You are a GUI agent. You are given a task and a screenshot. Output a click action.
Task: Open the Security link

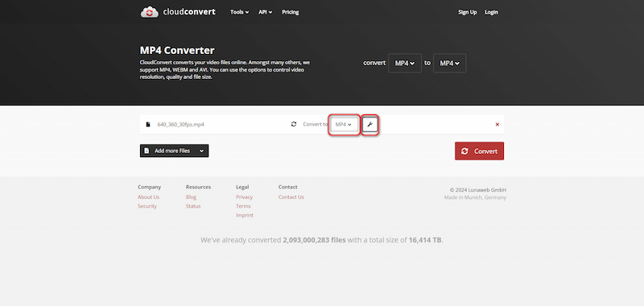click(147, 206)
